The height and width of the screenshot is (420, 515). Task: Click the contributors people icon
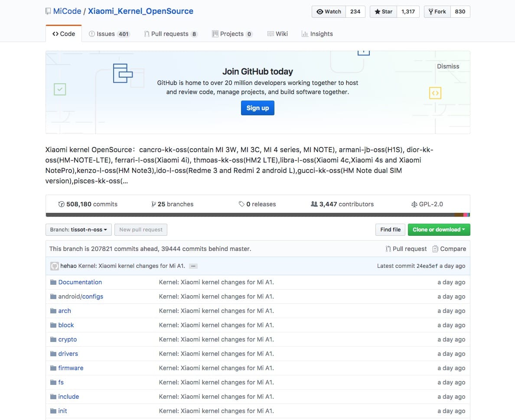coord(314,204)
